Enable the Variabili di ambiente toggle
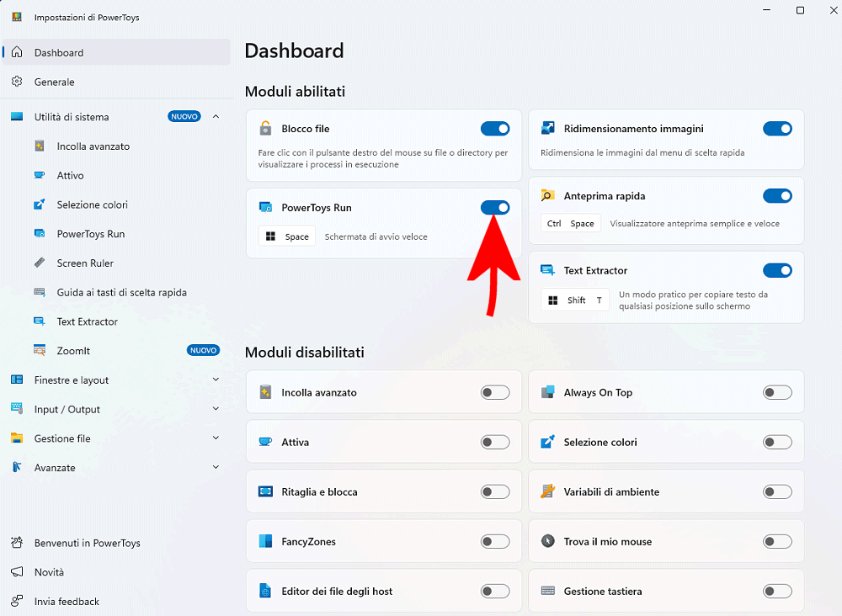 (777, 491)
